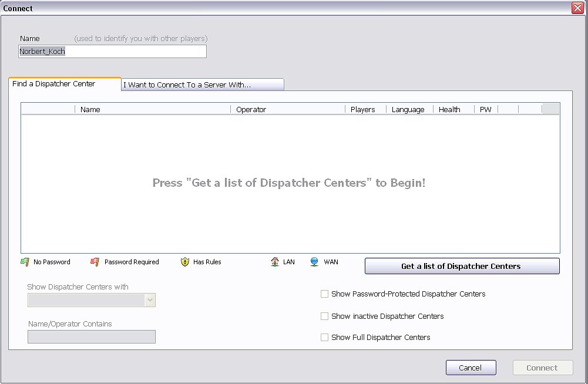The width and height of the screenshot is (588, 384).
Task: Click the disabled Connect button
Action: tap(543, 368)
